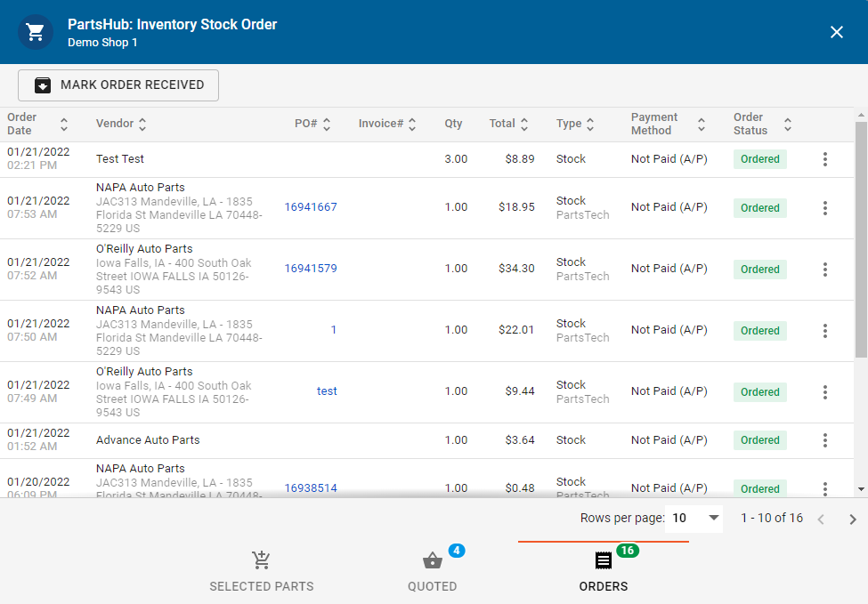Image resolution: width=868 pixels, height=604 pixels.
Task: Sort by Vendor column
Action: point(121,124)
